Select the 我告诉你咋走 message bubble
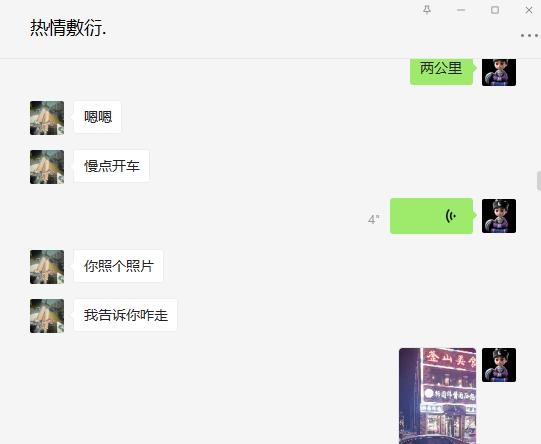541x444 pixels. [125, 315]
